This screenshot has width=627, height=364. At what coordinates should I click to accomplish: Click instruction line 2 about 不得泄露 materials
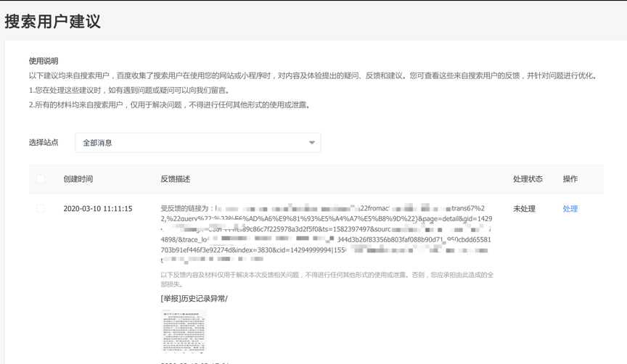click(x=169, y=105)
